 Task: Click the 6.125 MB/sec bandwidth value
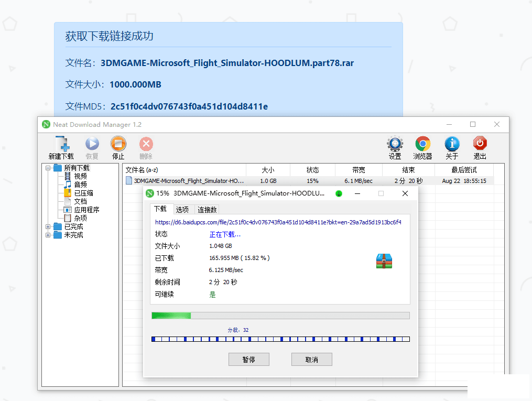(x=226, y=270)
